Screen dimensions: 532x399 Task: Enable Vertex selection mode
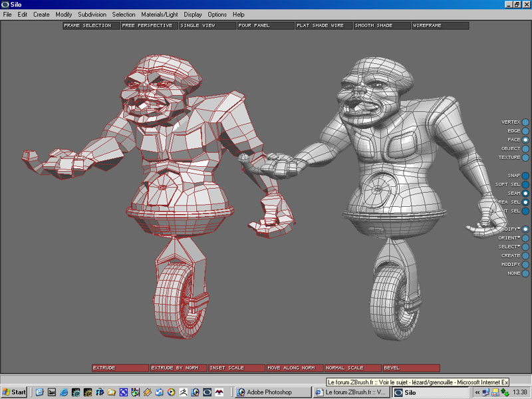tap(525, 122)
